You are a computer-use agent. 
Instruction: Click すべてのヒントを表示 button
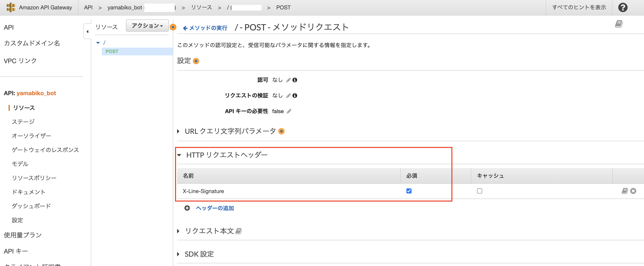579,7
